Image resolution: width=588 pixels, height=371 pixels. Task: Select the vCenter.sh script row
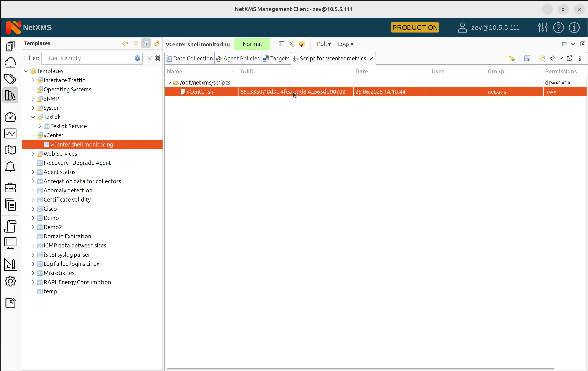200,92
